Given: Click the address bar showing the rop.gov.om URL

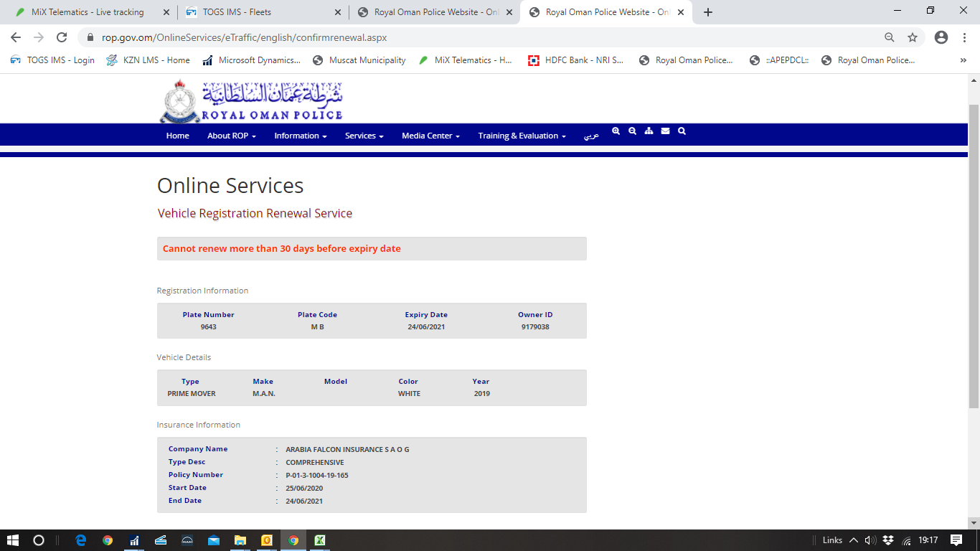Looking at the screenshot, I should pyautogui.click(x=430, y=37).
